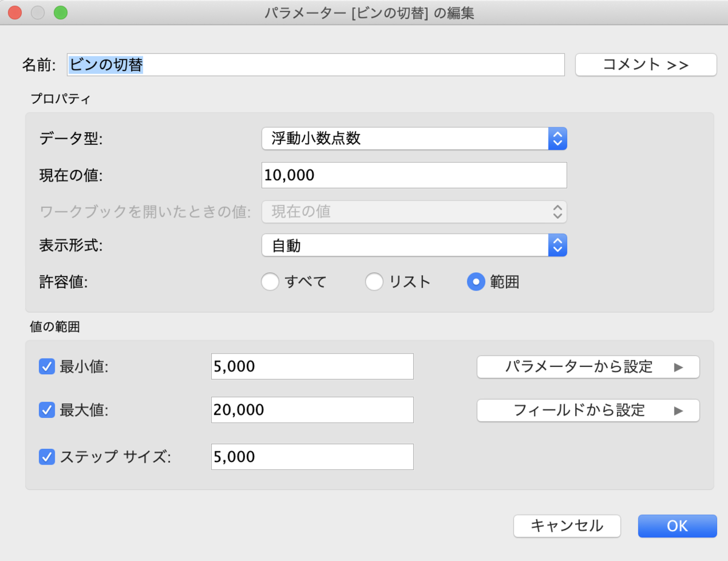Image resolution: width=728 pixels, height=561 pixels.
Task: Click the 最小値 field showing 5,000
Action: 312,366
